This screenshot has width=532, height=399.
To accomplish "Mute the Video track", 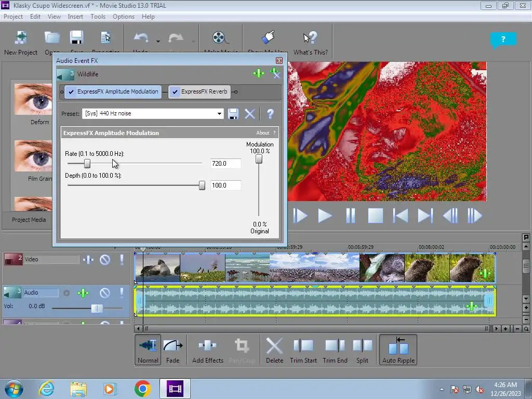I will (105, 260).
